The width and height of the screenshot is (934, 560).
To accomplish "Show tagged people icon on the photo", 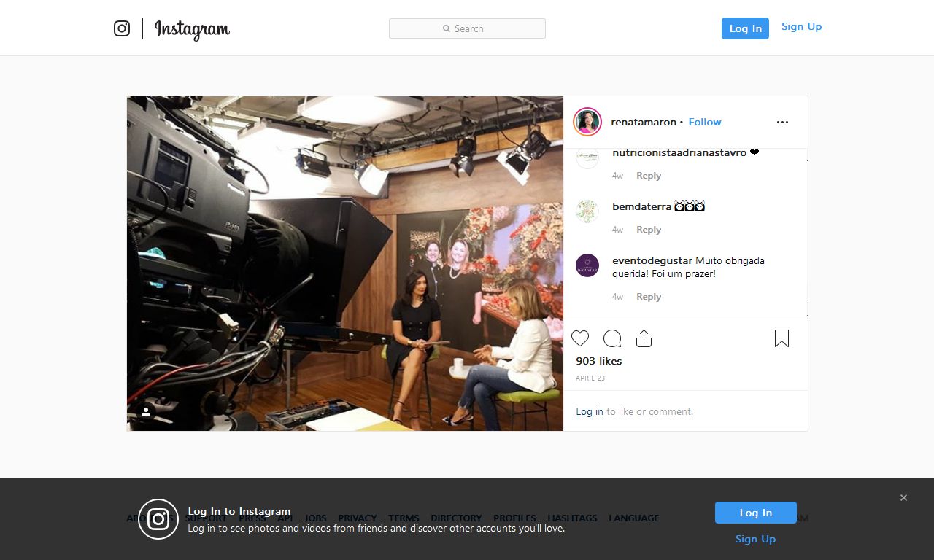I will click(146, 412).
